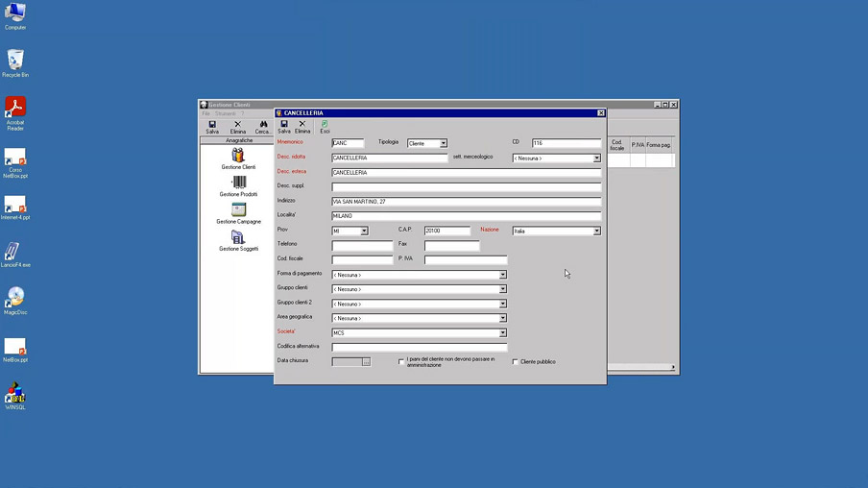Click into the C.A.P. field
Viewport: 868px width, 488px height.
pos(447,231)
